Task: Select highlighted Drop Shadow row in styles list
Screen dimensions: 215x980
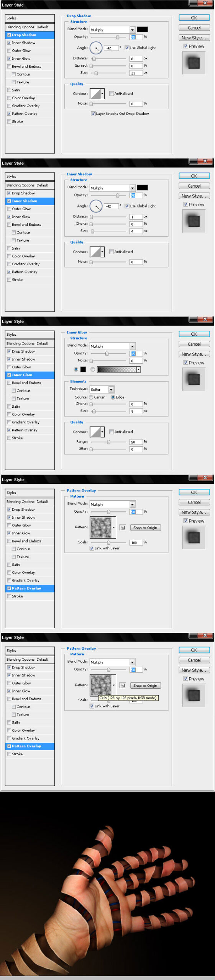Action: 30,35
